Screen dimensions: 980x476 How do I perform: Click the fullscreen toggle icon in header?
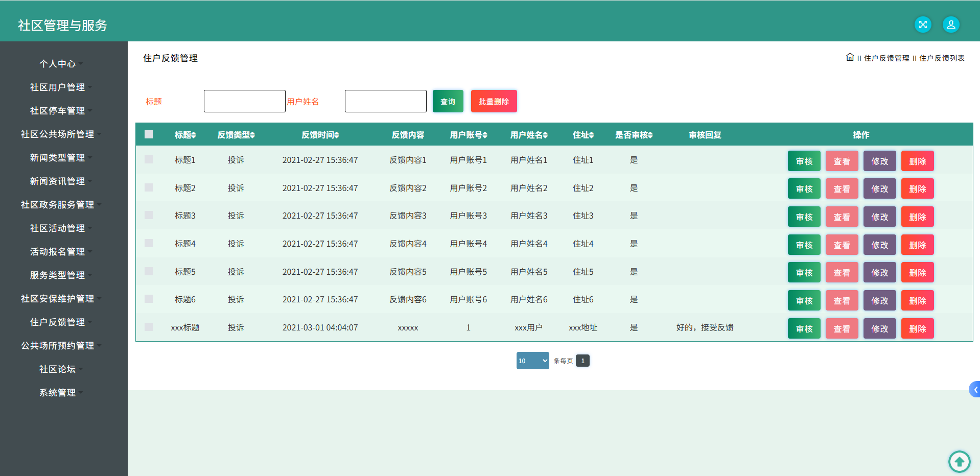[x=923, y=25]
